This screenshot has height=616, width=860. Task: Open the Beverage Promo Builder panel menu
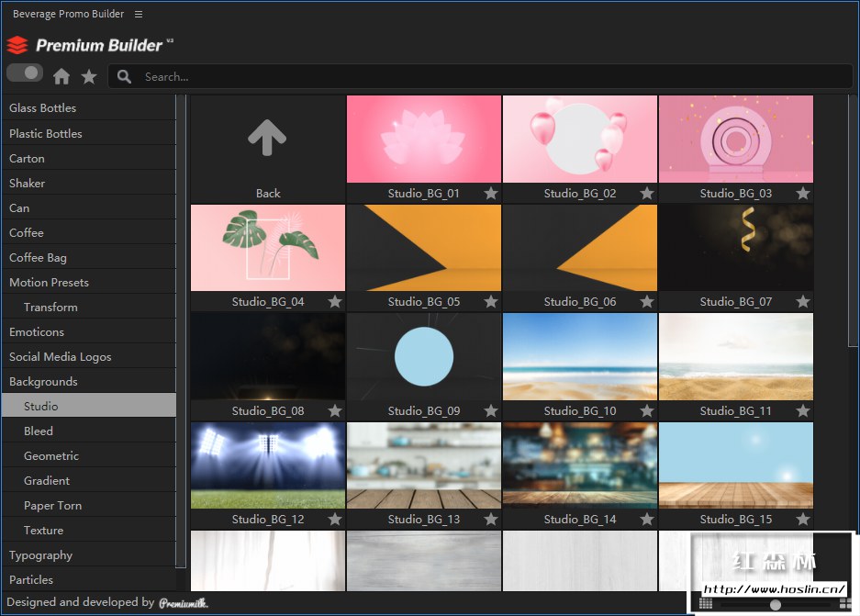pos(139,15)
